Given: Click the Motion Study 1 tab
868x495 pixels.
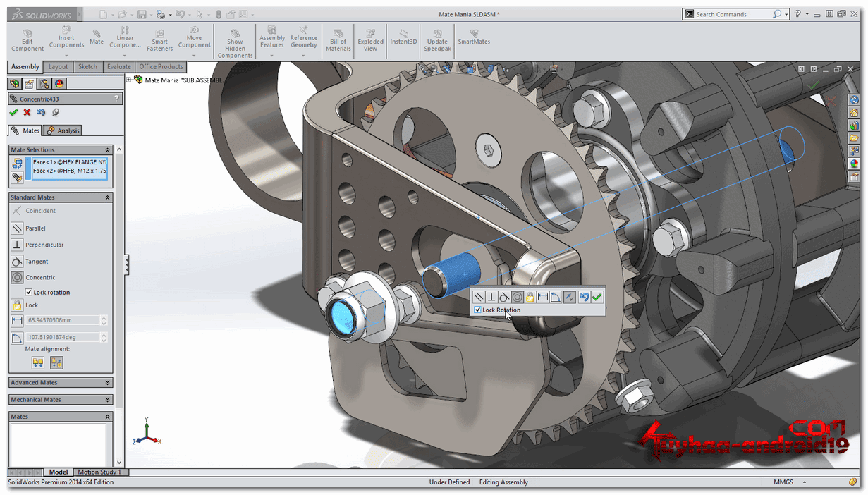Looking at the screenshot, I should (x=99, y=472).
